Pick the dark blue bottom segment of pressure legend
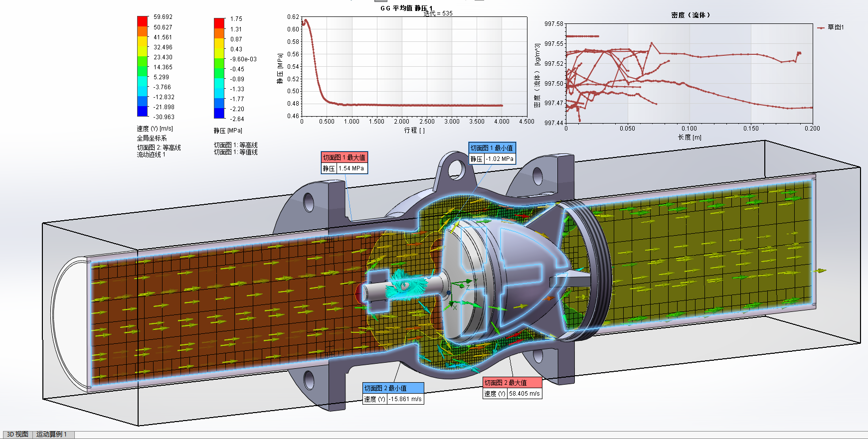Viewport: 868px width, 439px height. click(219, 114)
